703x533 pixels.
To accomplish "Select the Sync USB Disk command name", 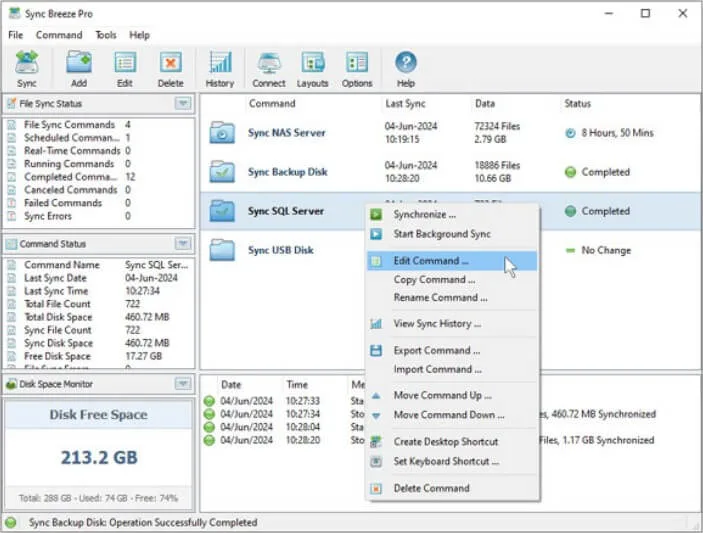I will tap(281, 250).
